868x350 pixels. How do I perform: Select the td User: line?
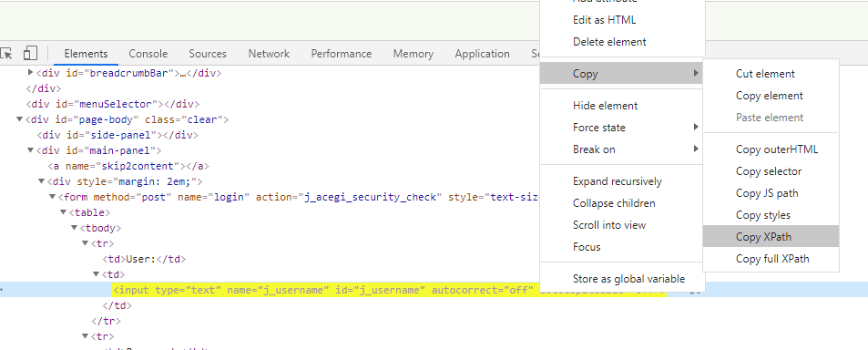tap(144, 259)
